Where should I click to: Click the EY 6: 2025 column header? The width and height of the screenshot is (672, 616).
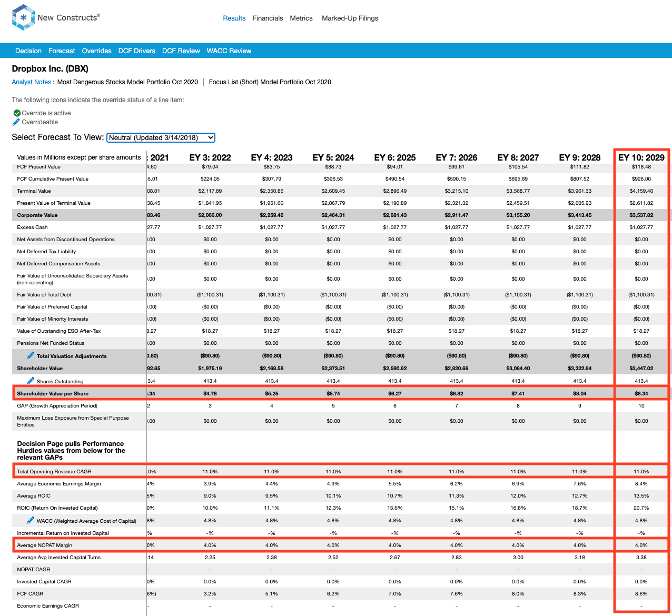(395, 157)
